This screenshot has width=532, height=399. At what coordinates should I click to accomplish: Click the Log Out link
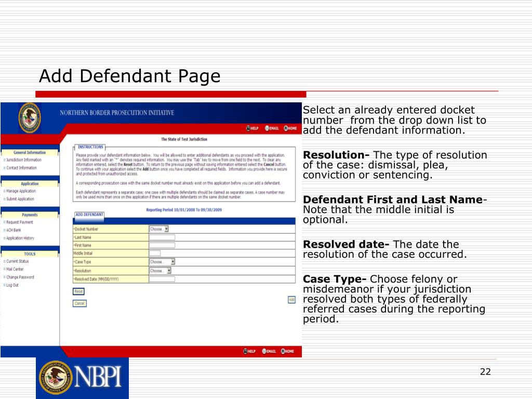point(12,285)
